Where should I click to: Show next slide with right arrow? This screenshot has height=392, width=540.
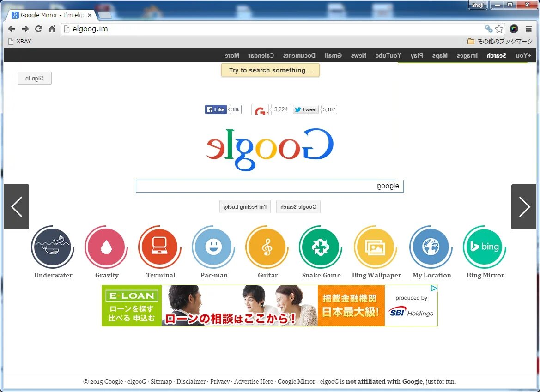[x=524, y=207]
